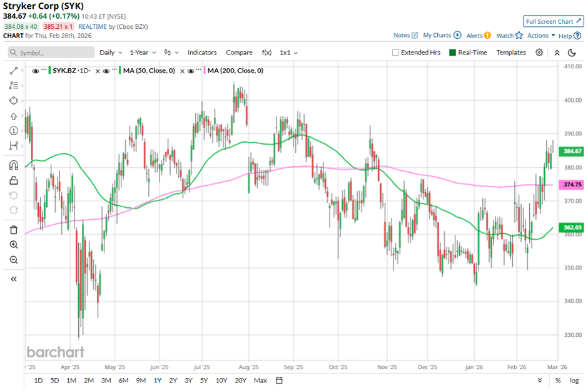Click the MA 200 pink color swatch
588x390 pixels.
click(x=205, y=71)
